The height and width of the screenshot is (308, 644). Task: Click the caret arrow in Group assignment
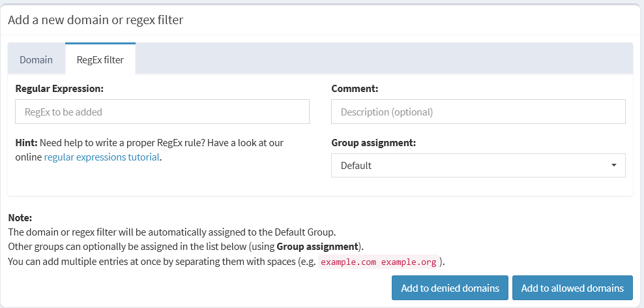(613, 165)
